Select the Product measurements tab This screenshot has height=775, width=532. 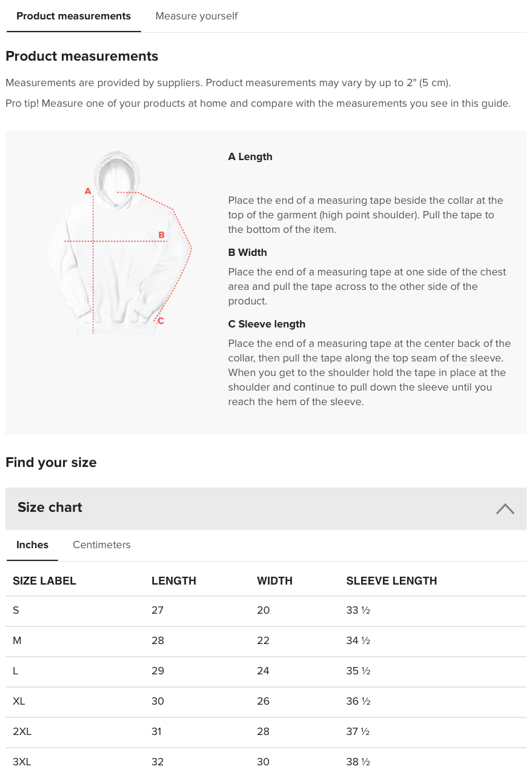73,16
